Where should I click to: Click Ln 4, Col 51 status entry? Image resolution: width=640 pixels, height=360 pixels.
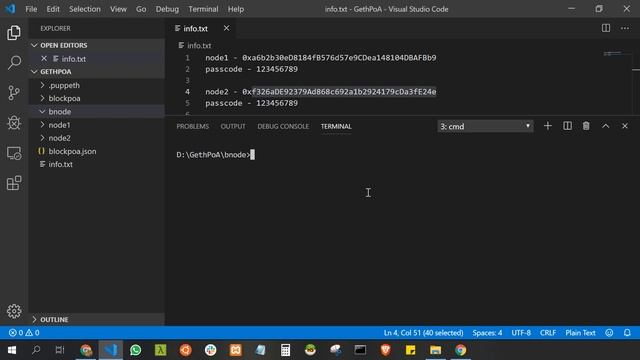click(x=423, y=333)
